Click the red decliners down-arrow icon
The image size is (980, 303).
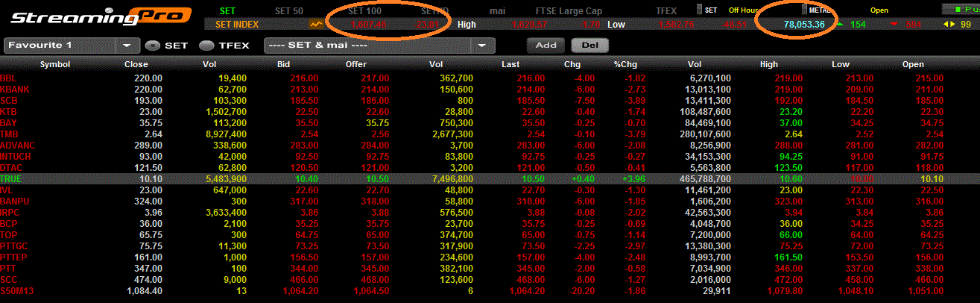click(x=894, y=25)
